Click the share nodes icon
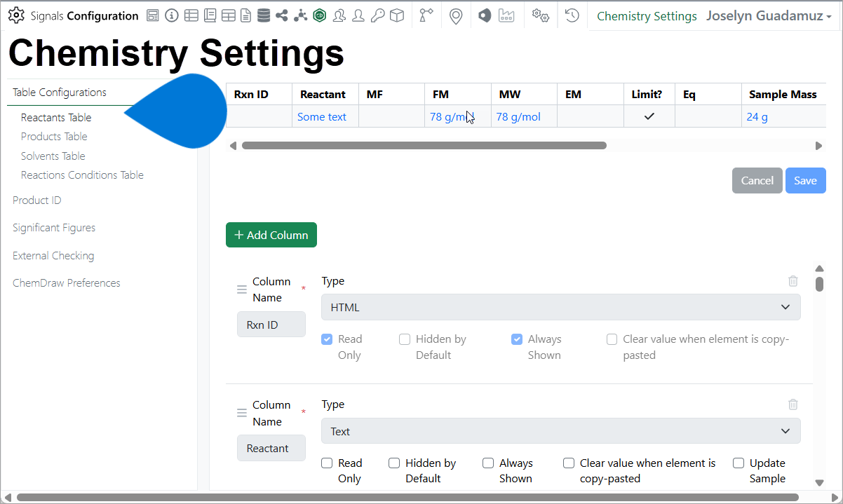 click(x=282, y=15)
